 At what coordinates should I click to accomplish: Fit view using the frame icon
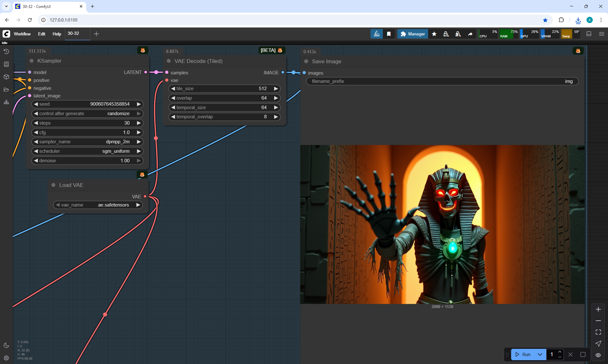(x=598, y=332)
